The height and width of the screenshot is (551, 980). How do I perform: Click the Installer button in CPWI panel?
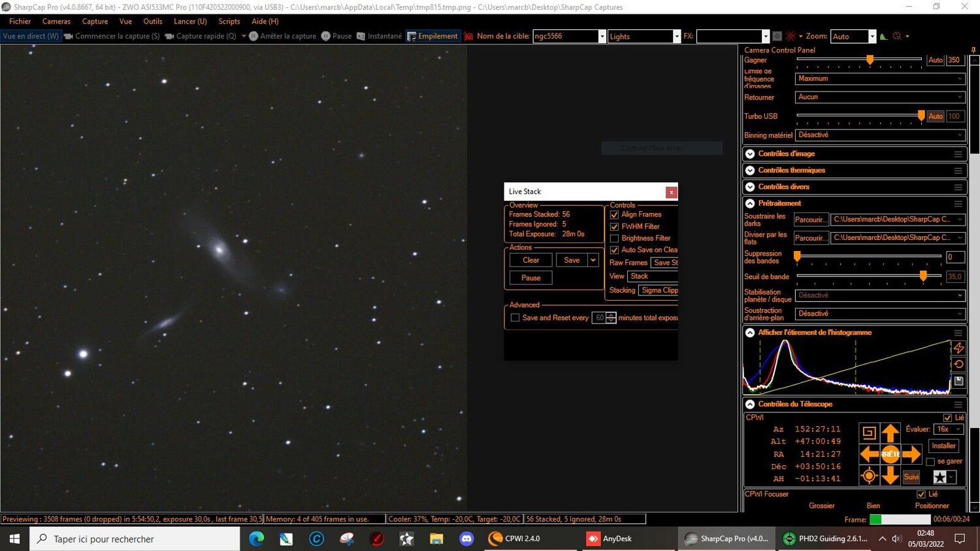[943, 445]
